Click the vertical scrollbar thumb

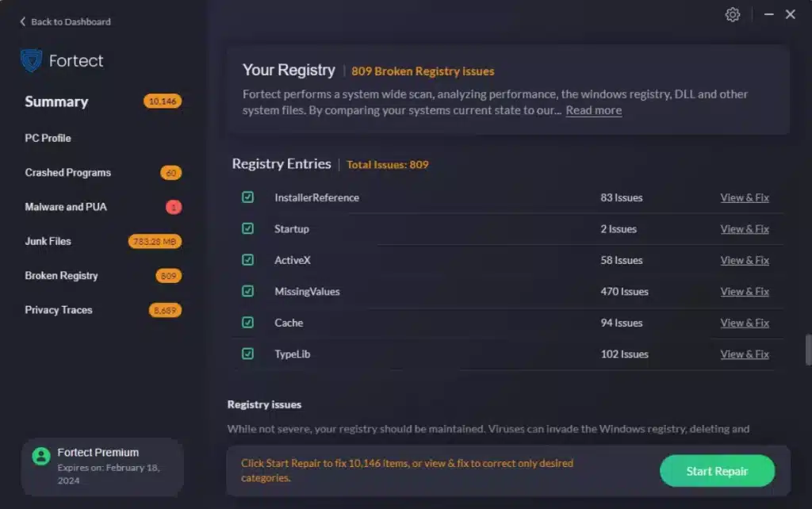(x=808, y=350)
